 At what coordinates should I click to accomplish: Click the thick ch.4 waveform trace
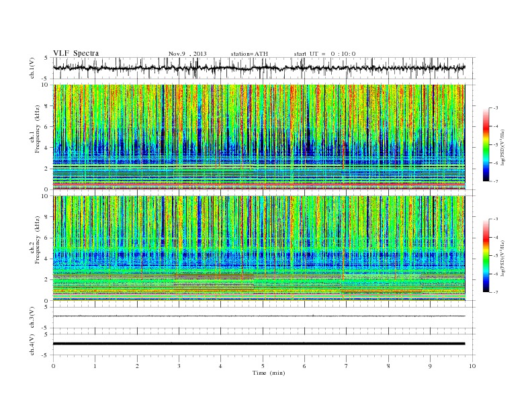(259, 344)
